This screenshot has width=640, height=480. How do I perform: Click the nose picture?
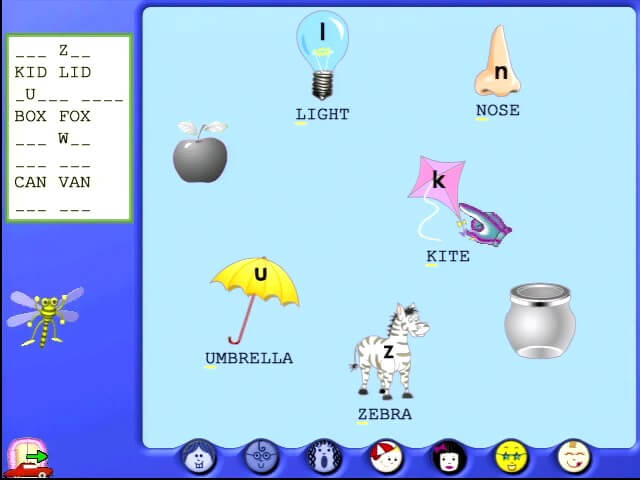pos(498,60)
